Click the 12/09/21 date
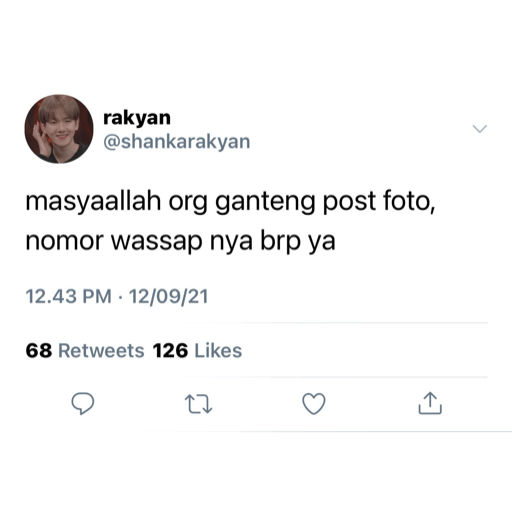This screenshot has height=512, width=512. pos(169,296)
